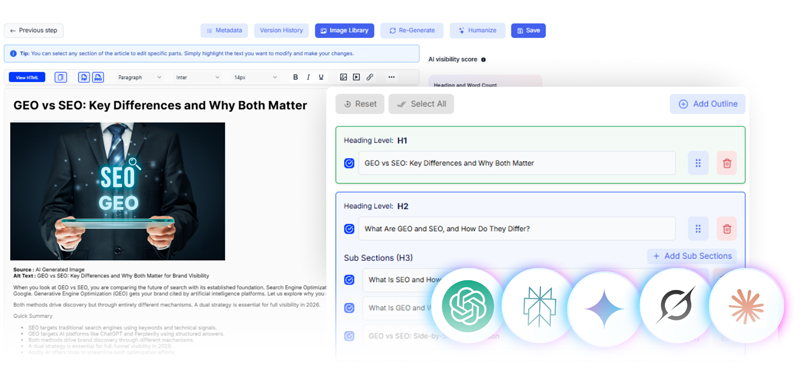
Task: Open Version History
Action: point(281,31)
